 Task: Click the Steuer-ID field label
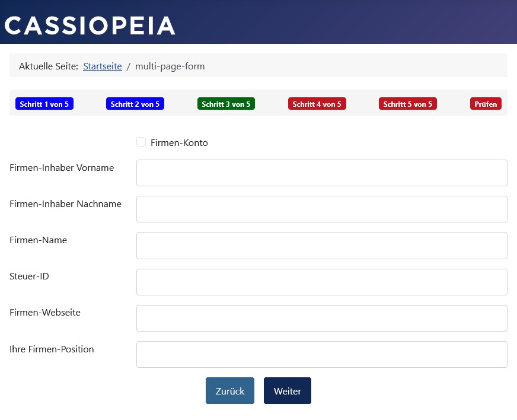point(29,276)
